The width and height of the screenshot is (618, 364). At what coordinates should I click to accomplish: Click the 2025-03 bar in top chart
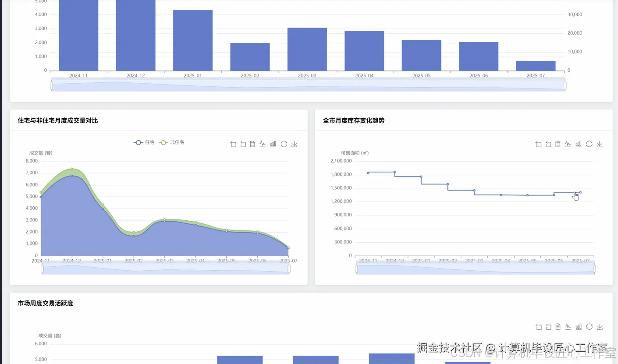tap(307, 49)
